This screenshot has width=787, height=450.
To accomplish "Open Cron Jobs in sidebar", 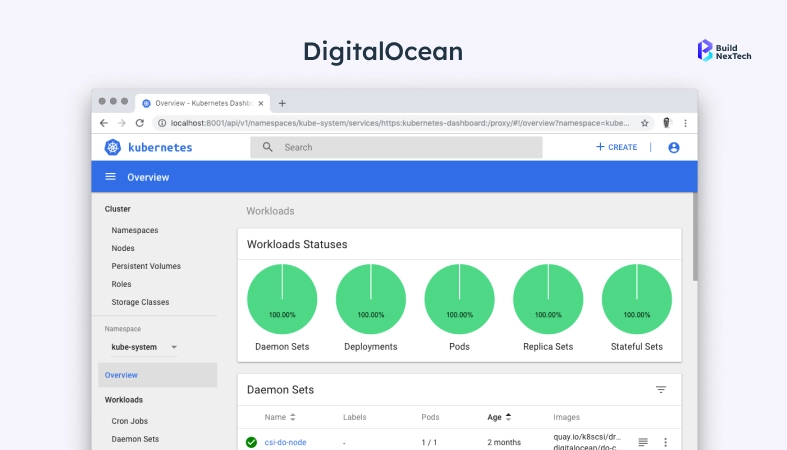I will [129, 421].
